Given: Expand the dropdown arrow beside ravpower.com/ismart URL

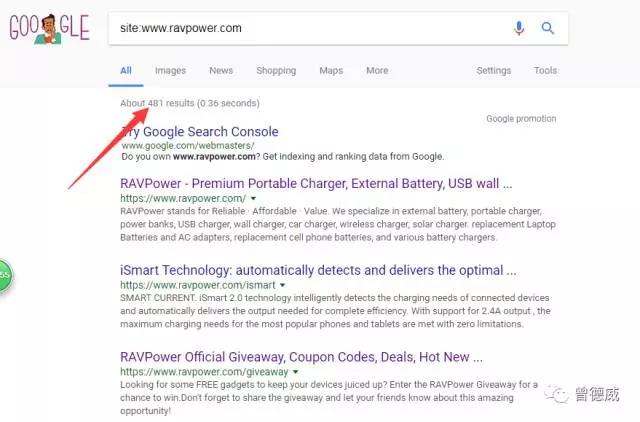Looking at the screenshot, I should (282, 285).
